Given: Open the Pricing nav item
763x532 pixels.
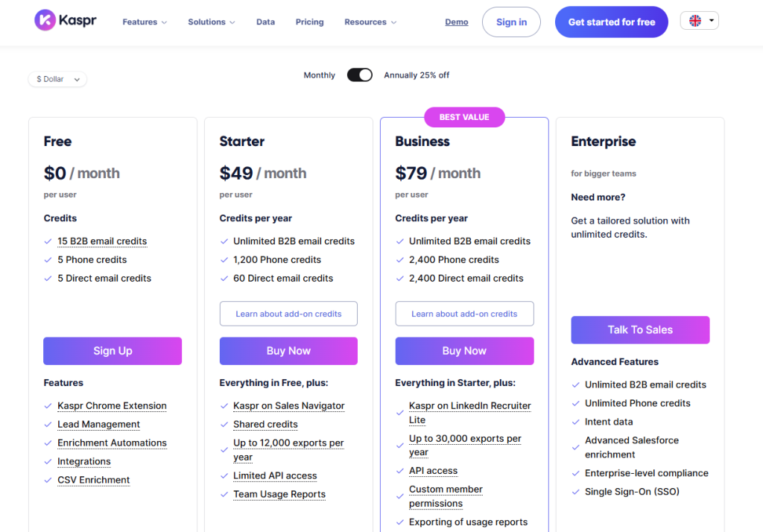Looking at the screenshot, I should 309,22.
